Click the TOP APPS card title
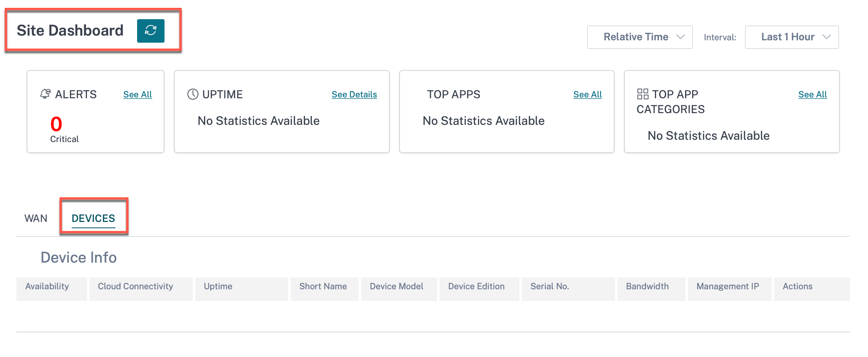Viewport: 868px width, 357px height. coord(454,94)
